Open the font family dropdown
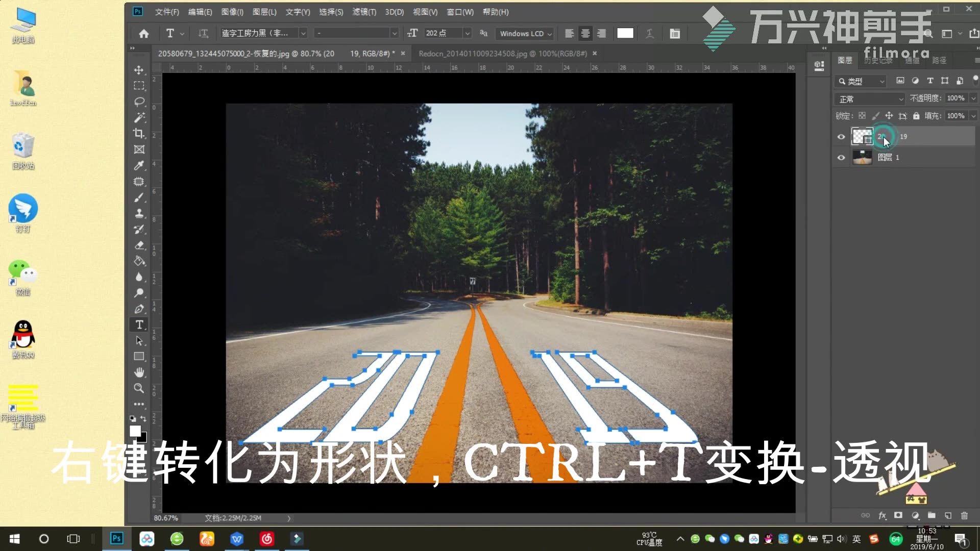 click(303, 33)
